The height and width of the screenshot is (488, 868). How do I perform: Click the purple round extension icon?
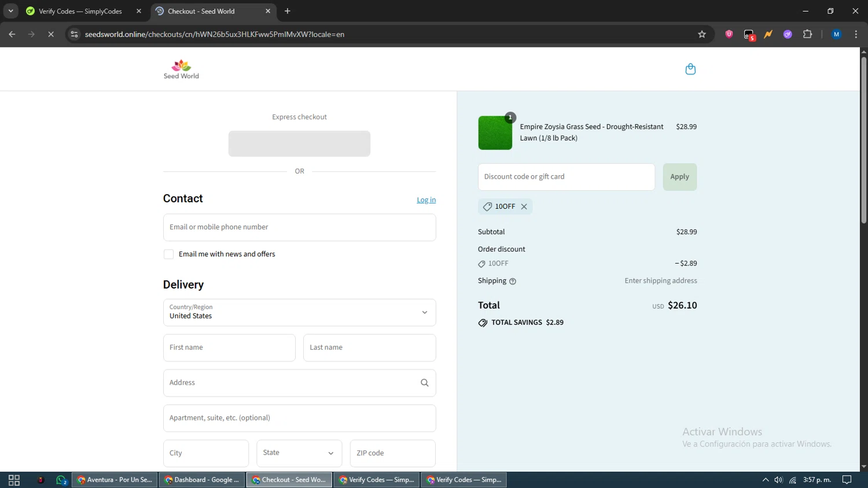[788, 34]
